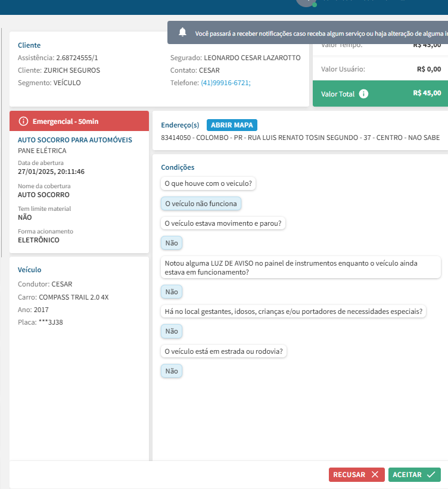Image resolution: width=448 pixels, height=489 pixels.
Task: Click the 'AUTO SOCORRO PARA AUTOMÓVEIS' service title
Action: pyautogui.click(x=75, y=140)
